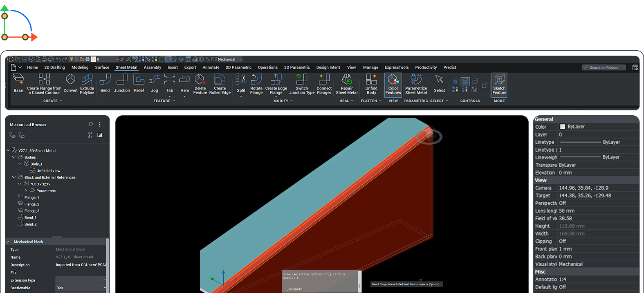This screenshot has width=644, height=293.
Task: Open the ExpressTools tab
Action: point(396,67)
